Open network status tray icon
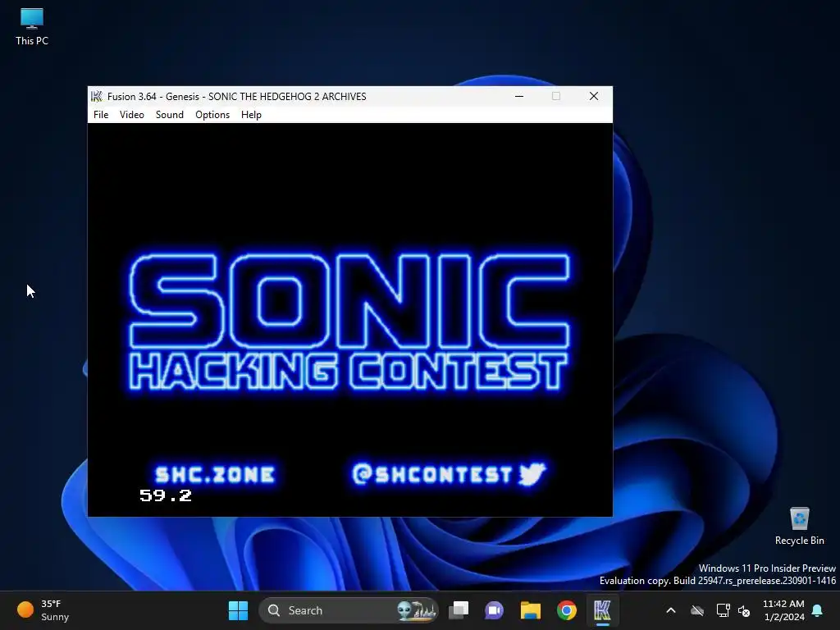840x630 pixels. [724, 610]
